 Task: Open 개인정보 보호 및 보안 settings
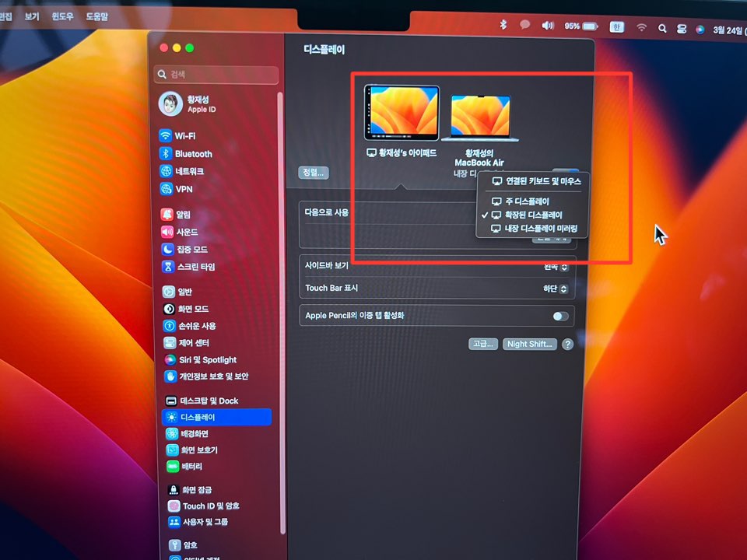point(206,376)
